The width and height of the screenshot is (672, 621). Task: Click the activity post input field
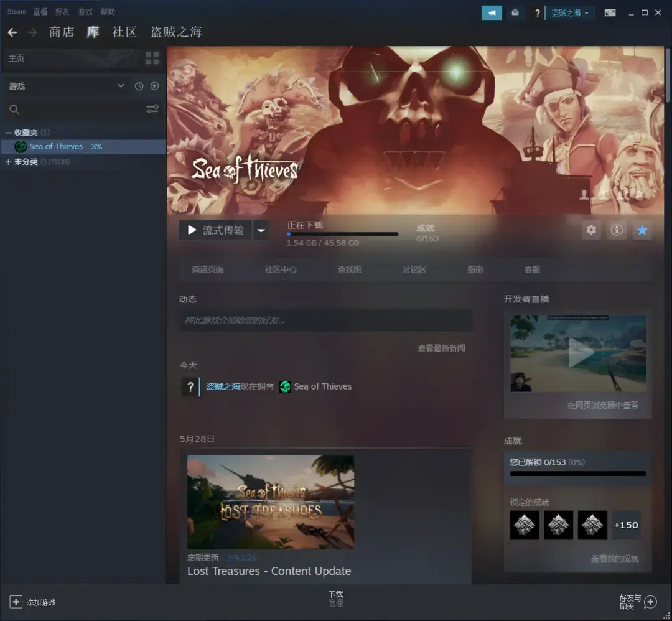point(326,320)
